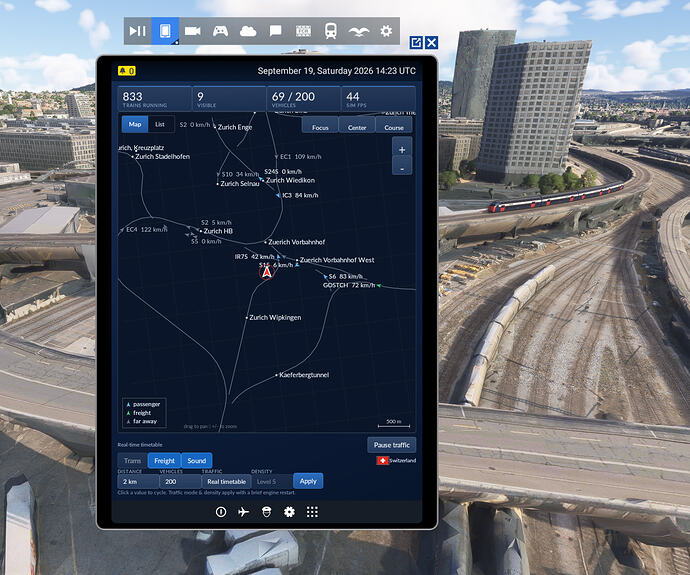This screenshot has width=690, height=575.
Task: Click the Apply button
Action: click(308, 481)
